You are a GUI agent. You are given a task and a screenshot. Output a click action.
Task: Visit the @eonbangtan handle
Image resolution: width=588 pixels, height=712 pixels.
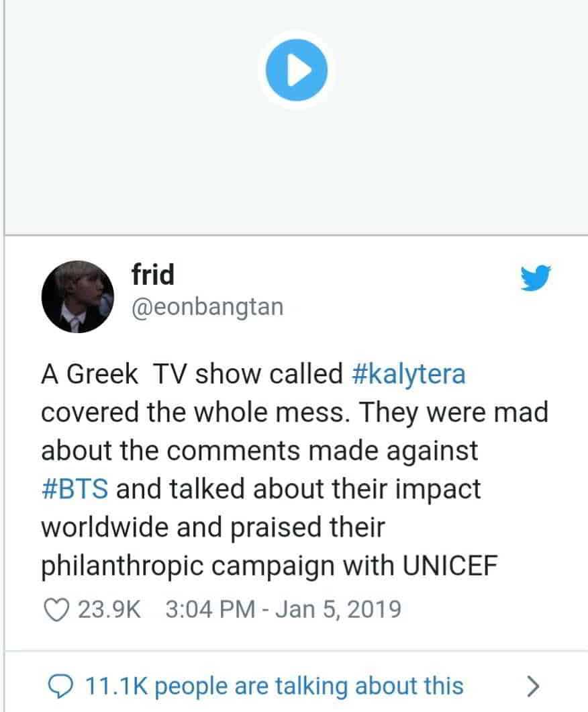[x=208, y=308]
